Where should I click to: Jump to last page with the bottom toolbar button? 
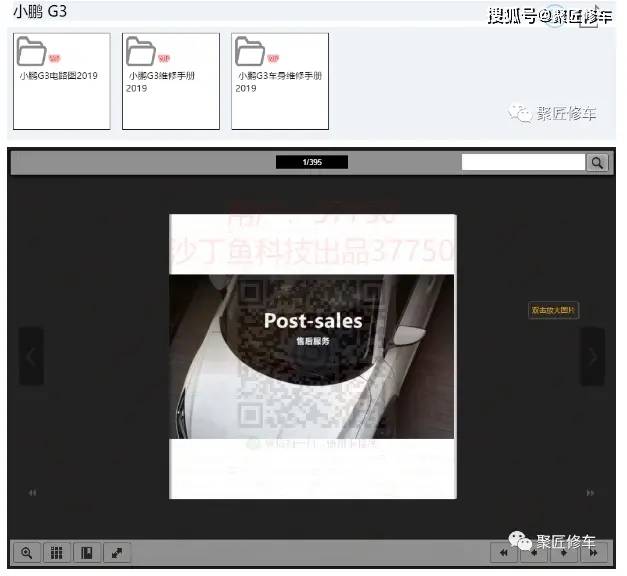(x=594, y=553)
